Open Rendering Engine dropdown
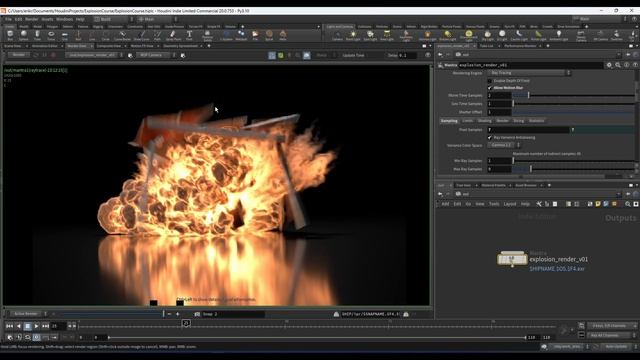This screenshot has width=640, height=360. [x=529, y=73]
